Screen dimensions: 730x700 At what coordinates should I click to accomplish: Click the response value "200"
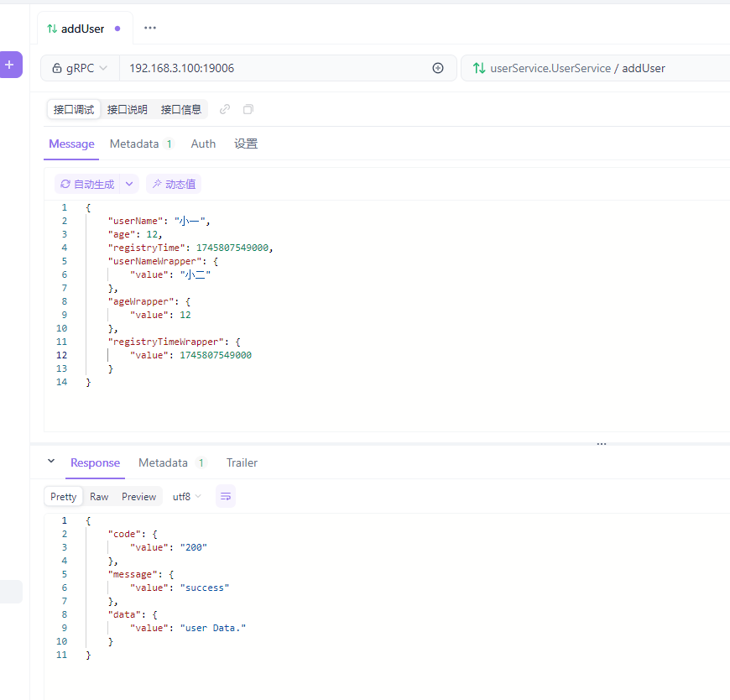pos(194,548)
